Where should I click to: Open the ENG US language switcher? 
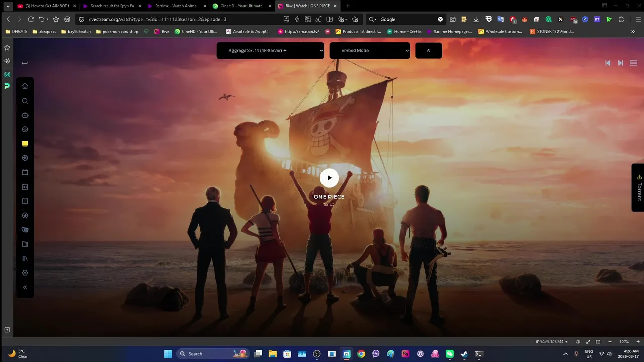point(589,354)
